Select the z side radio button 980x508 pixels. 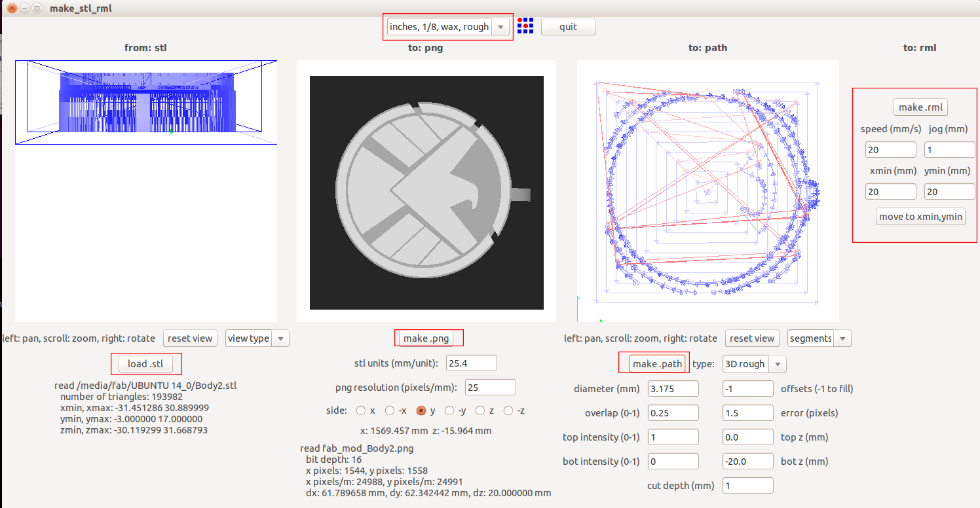tap(480, 411)
